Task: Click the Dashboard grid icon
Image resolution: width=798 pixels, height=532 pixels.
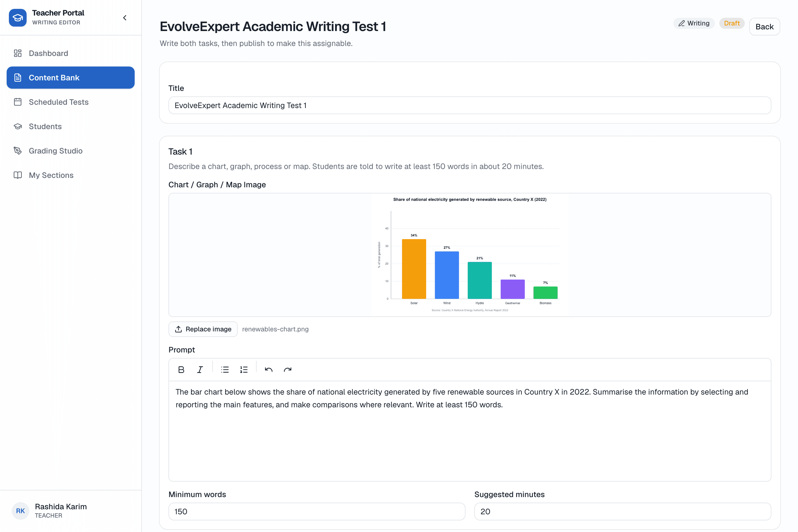Action: pos(18,53)
